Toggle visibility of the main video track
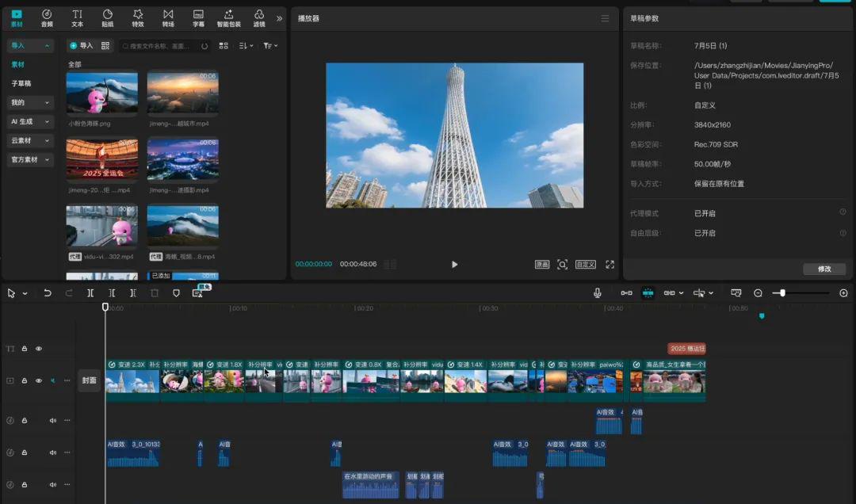The width and height of the screenshot is (856, 504). pyautogui.click(x=38, y=380)
